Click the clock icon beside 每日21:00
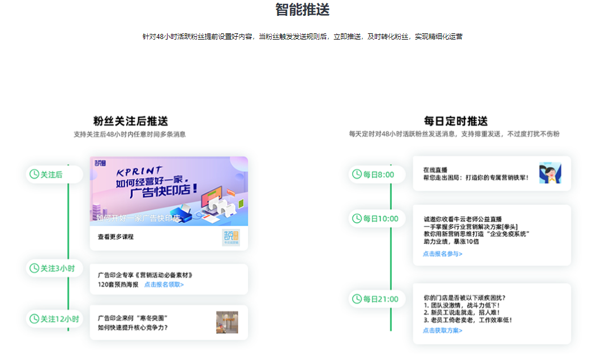The height and width of the screenshot is (364, 609). 357,299
